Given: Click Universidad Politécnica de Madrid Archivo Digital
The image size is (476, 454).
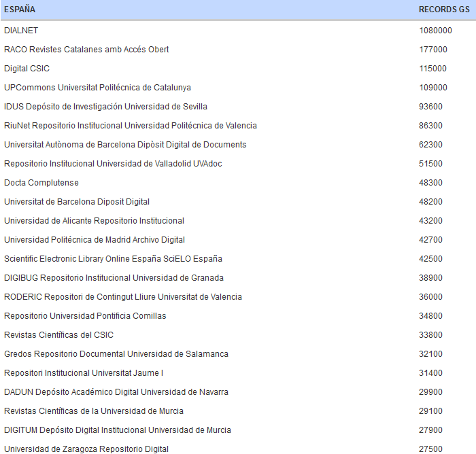Looking at the screenshot, I should pos(95,240).
